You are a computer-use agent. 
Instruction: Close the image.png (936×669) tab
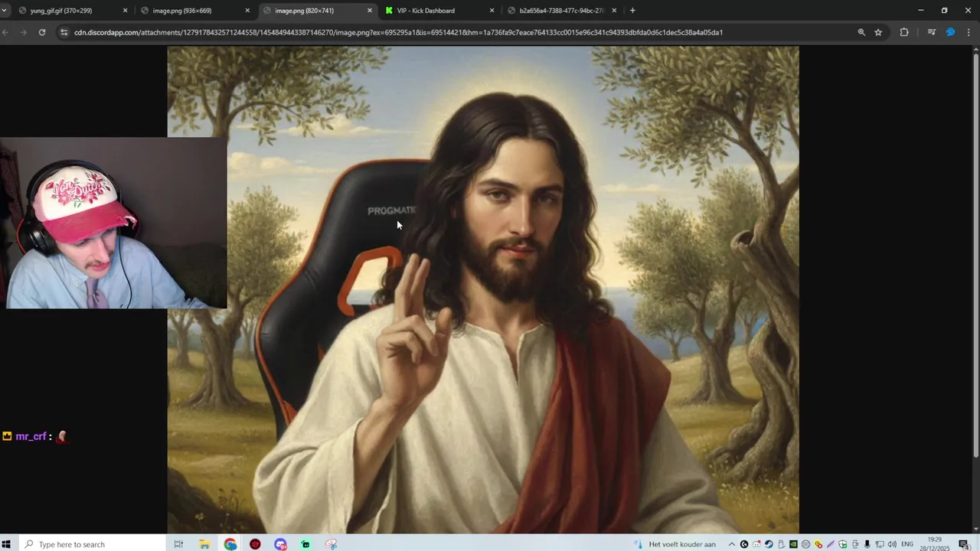click(x=247, y=11)
